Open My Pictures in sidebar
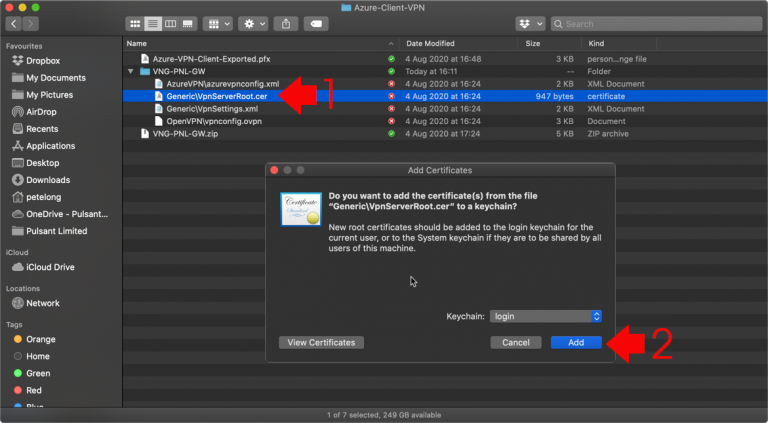This screenshot has width=768, height=423. [x=42, y=95]
